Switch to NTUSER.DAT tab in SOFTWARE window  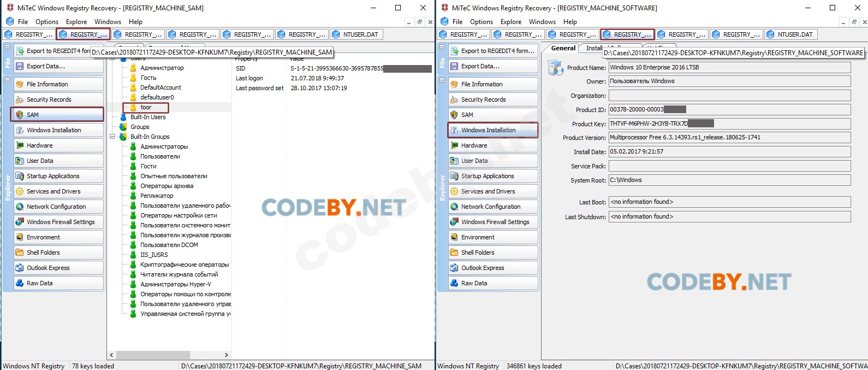coord(790,34)
